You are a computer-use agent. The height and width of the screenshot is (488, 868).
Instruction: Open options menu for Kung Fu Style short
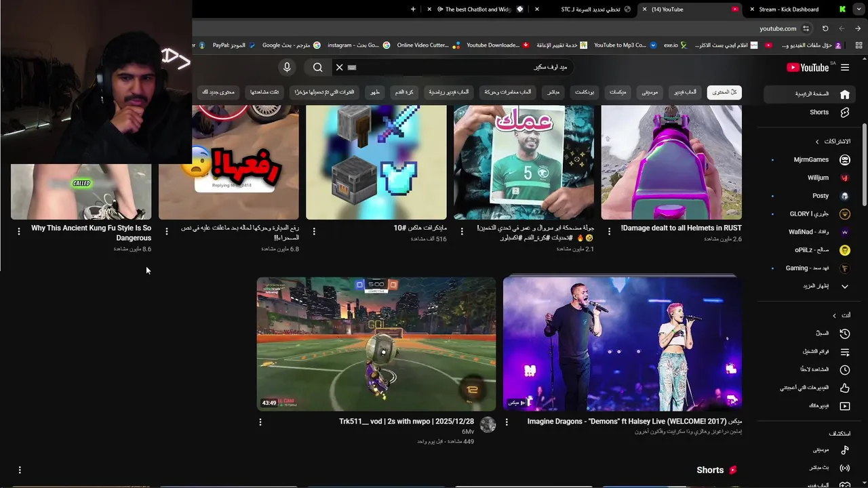(19, 231)
